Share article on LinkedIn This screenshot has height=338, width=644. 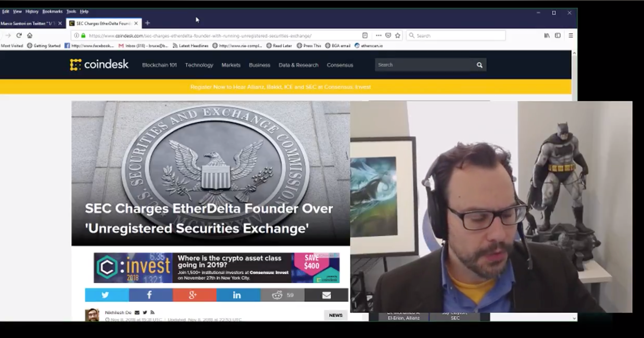click(x=238, y=295)
